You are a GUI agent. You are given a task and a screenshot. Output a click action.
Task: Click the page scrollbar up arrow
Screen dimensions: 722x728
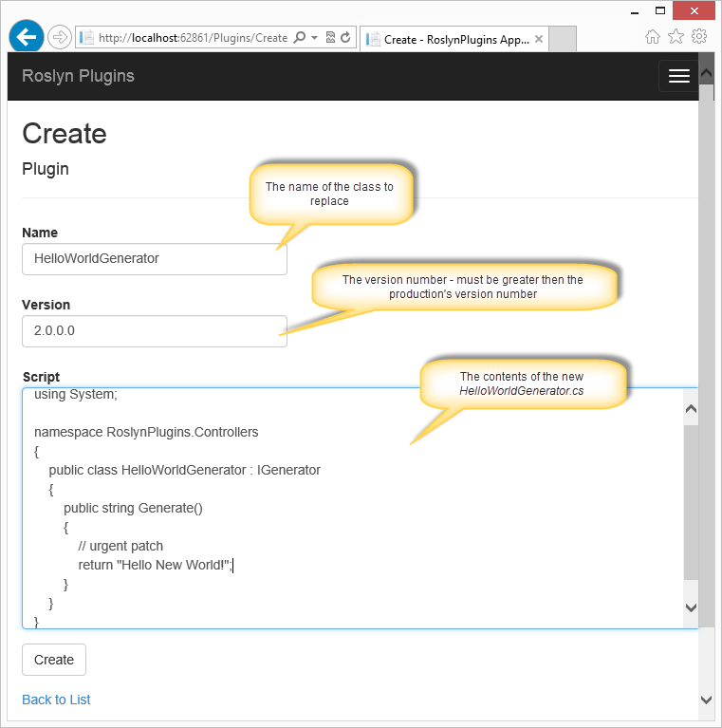coord(706,72)
